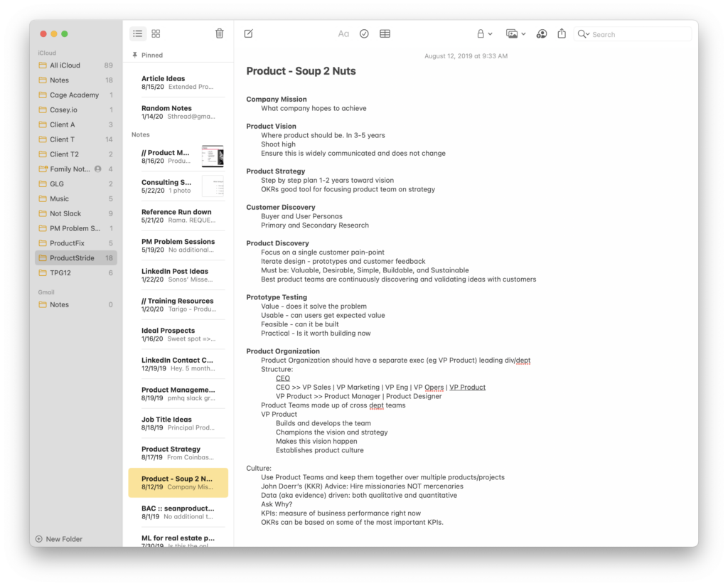Click underlined CEO text in note
The height and width of the screenshot is (586, 728).
pyautogui.click(x=283, y=378)
